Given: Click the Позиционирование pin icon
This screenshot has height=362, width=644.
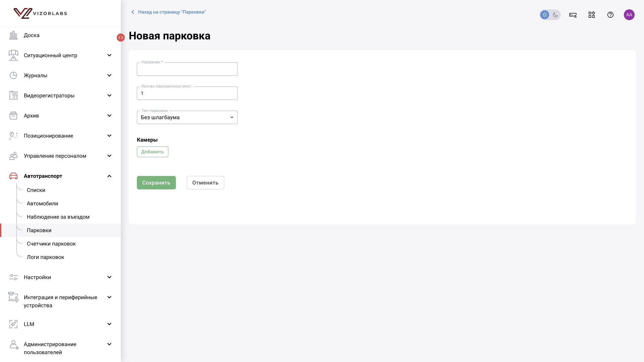Looking at the screenshot, I should [13, 136].
